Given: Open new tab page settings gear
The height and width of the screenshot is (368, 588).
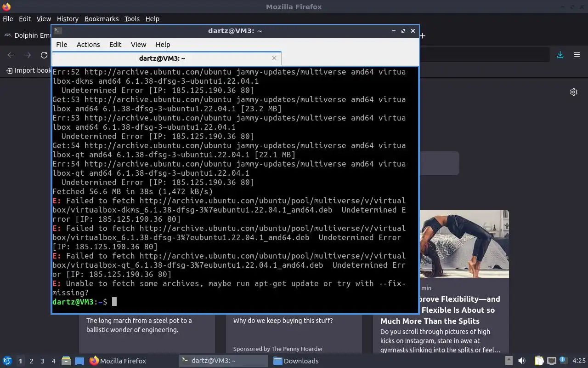Looking at the screenshot, I should tap(574, 92).
